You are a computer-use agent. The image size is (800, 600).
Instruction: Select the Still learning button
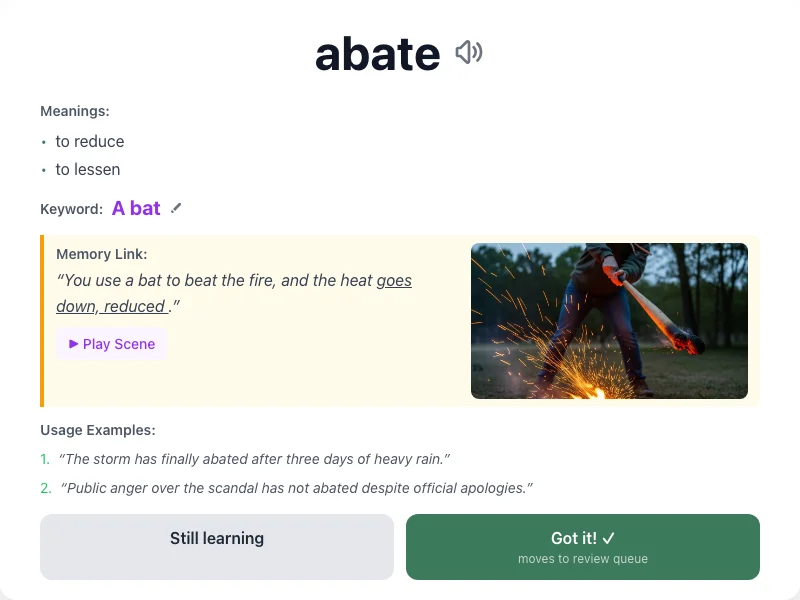[216, 546]
